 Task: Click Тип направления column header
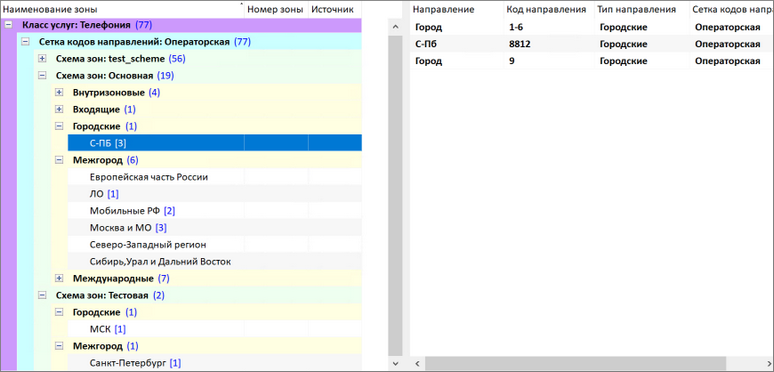[642, 9]
